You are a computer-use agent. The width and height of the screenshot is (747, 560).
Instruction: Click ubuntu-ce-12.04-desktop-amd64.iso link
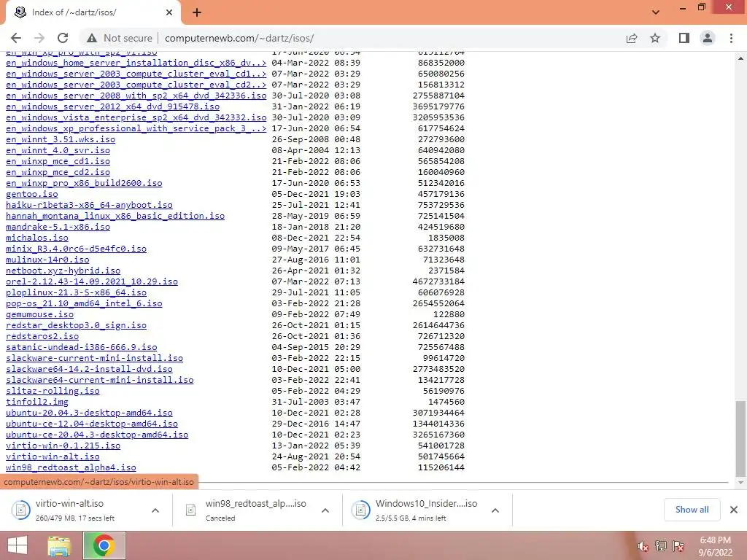tap(92, 424)
